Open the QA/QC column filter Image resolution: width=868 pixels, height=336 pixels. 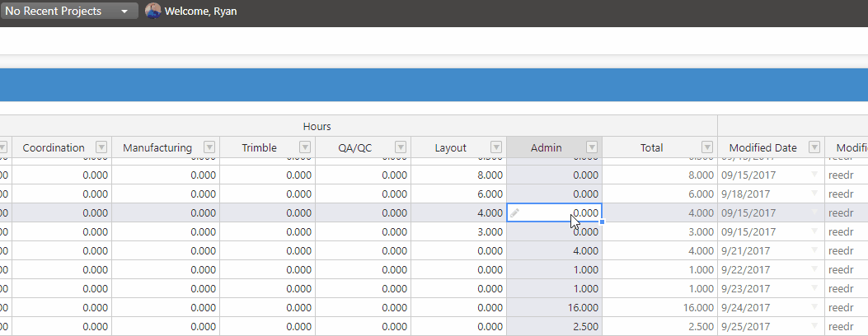(x=401, y=147)
